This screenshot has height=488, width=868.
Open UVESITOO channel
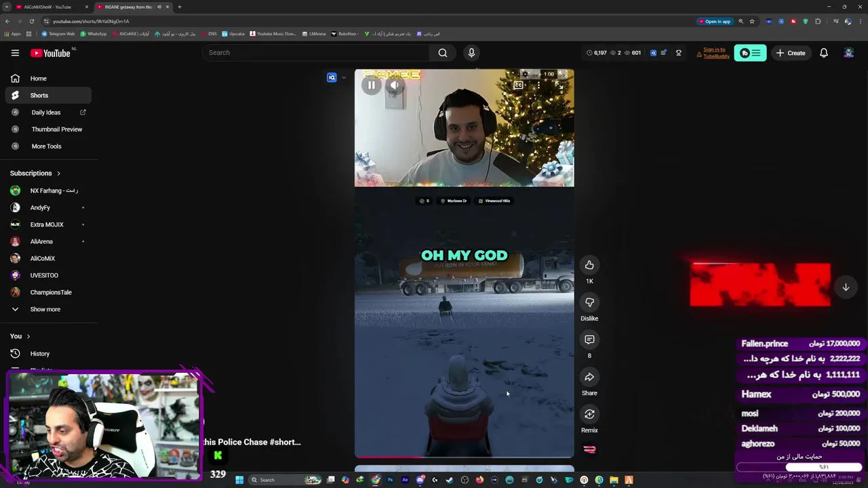[47, 275]
